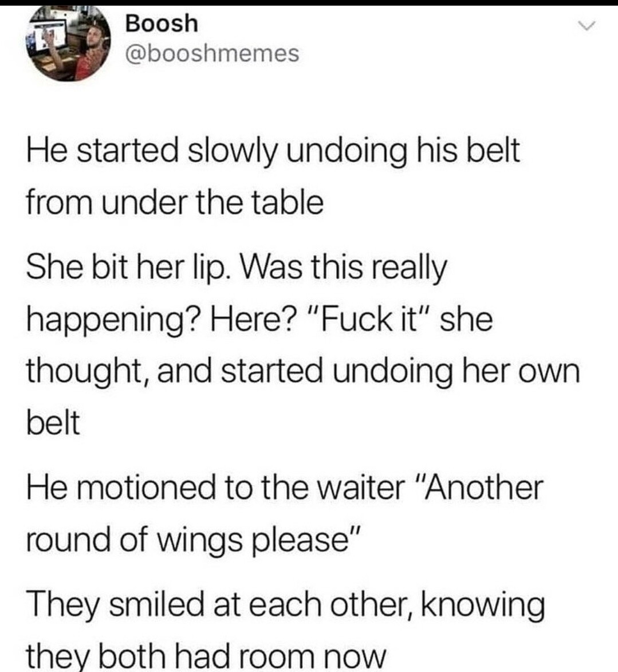The image size is (618, 672).
Task: Click the word "knowing" in the tweet
Action: (484, 606)
